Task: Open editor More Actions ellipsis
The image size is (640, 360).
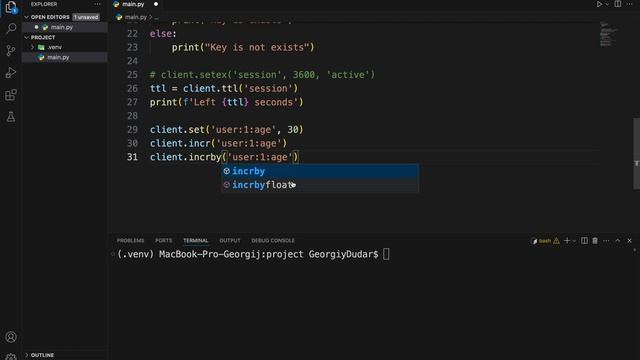Action: 630,4
